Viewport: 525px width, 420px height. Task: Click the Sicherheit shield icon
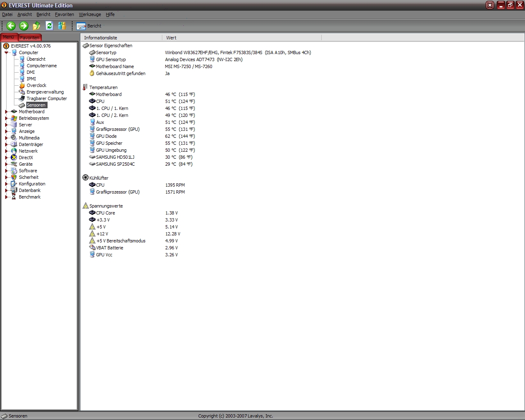pyautogui.click(x=14, y=177)
